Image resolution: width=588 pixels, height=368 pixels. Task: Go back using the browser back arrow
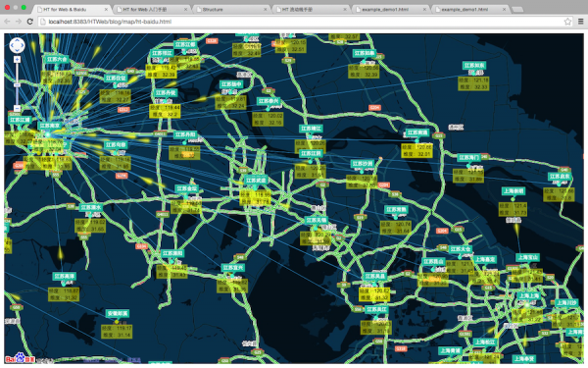coord(7,22)
